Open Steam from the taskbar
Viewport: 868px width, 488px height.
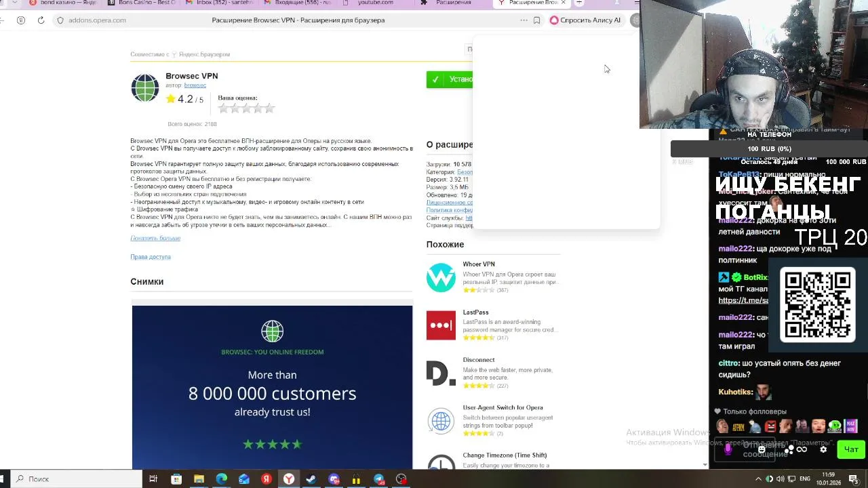(311, 479)
